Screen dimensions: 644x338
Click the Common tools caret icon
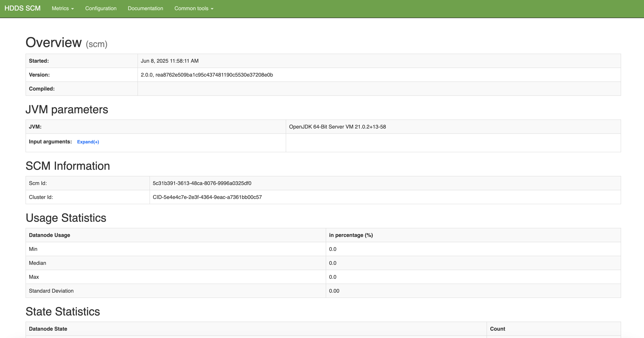click(x=212, y=9)
